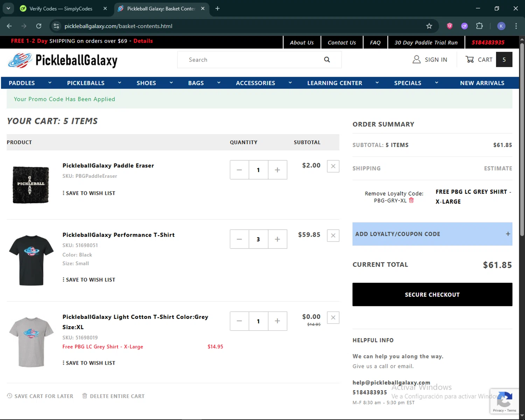Save Light Cotton T-Shirt to wish list

click(89, 363)
